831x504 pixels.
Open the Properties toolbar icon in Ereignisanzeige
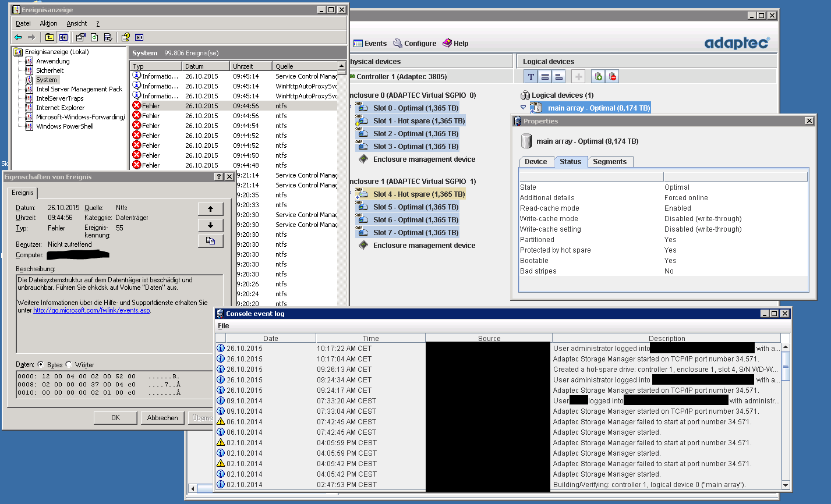click(80, 37)
